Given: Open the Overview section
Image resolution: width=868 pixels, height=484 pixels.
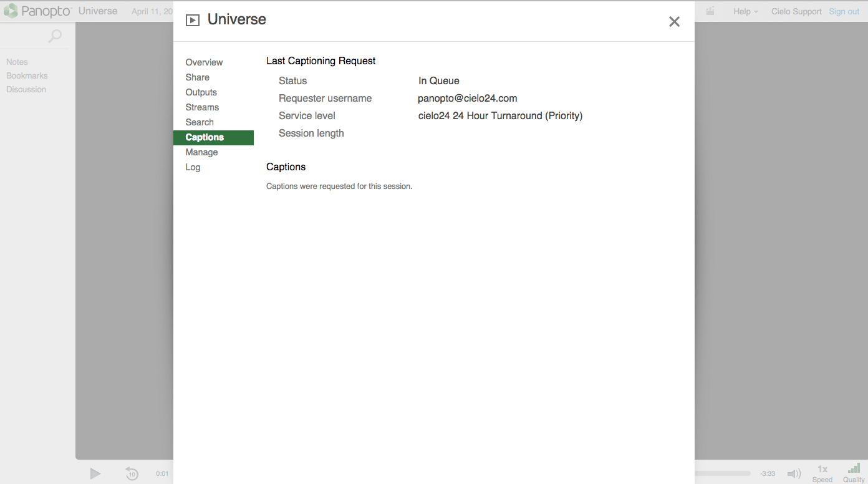Looking at the screenshot, I should tap(204, 62).
